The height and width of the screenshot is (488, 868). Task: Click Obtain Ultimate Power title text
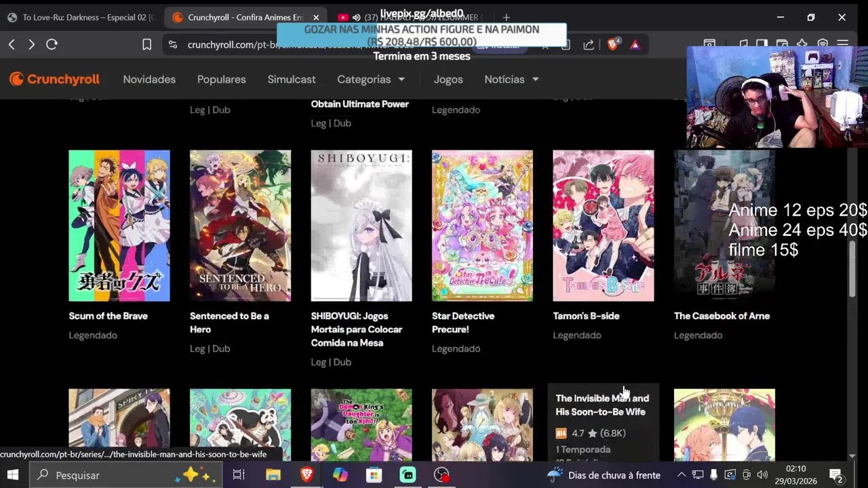(359, 104)
